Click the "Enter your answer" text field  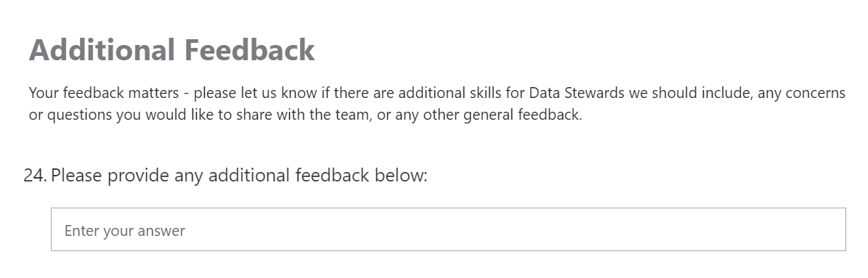point(448,229)
